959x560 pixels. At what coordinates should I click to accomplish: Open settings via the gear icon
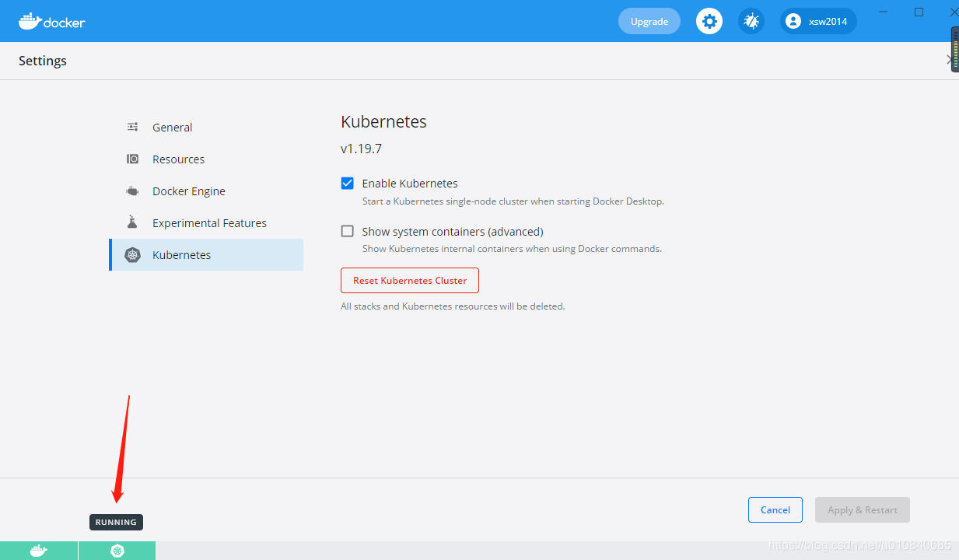(x=709, y=21)
